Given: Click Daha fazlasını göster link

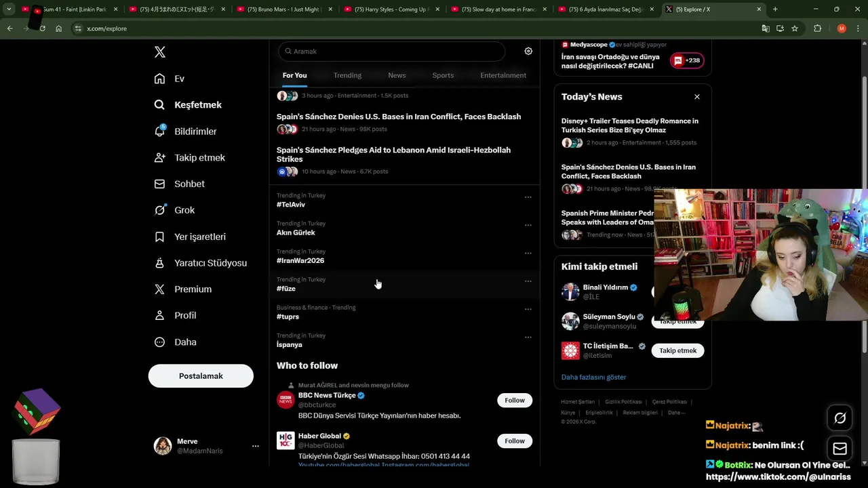Looking at the screenshot, I should (x=593, y=377).
